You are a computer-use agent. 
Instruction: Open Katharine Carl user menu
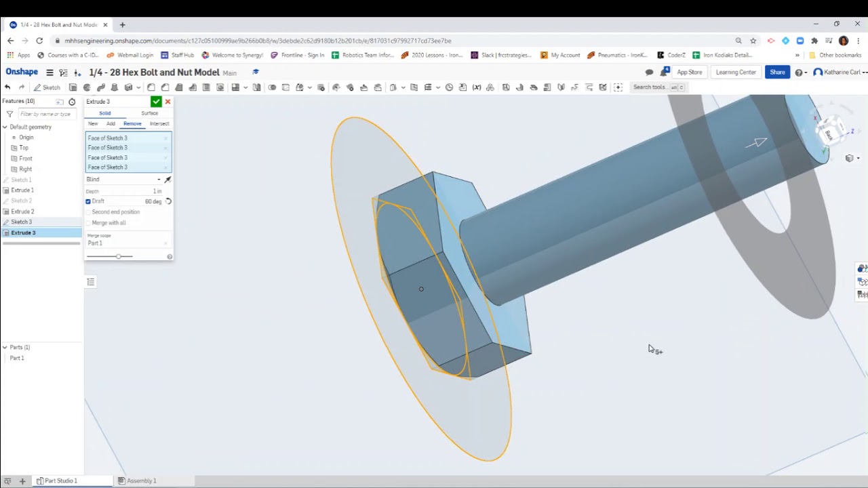[840, 73]
